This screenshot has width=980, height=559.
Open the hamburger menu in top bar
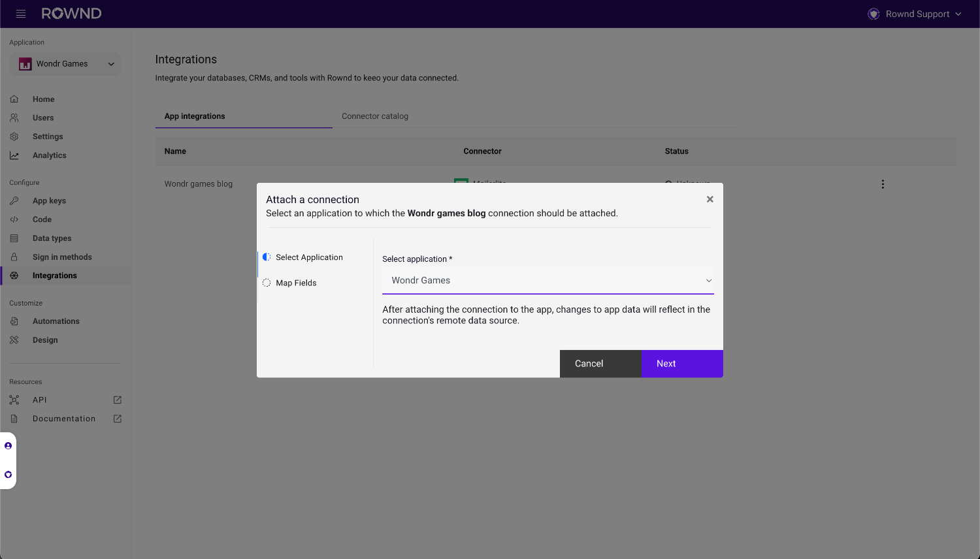(21, 14)
